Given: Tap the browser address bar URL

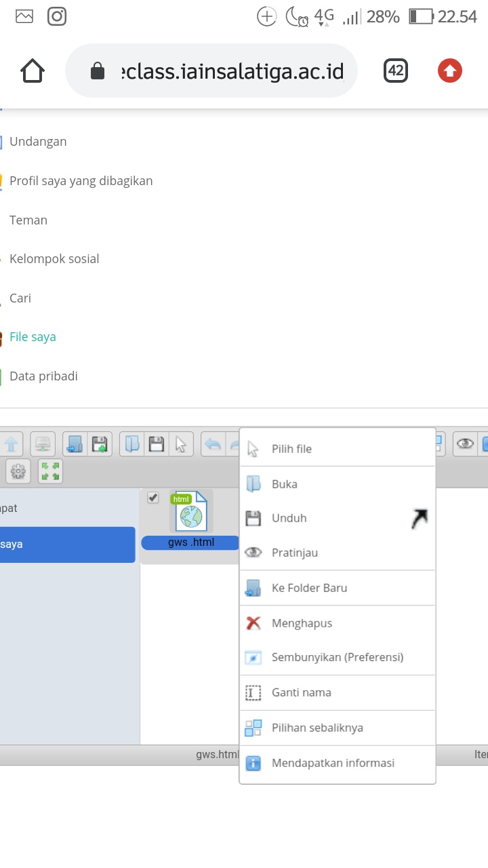Looking at the screenshot, I should click(x=230, y=71).
